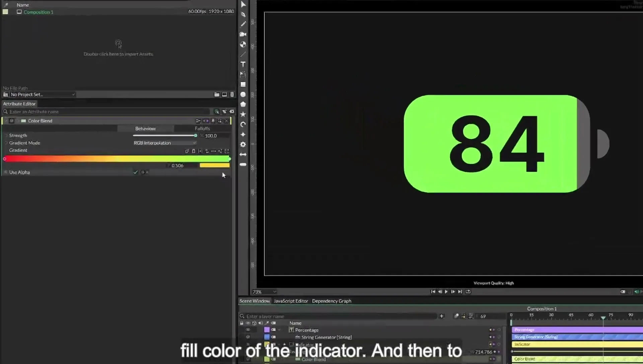Image resolution: width=643 pixels, height=364 pixels.
Task: Expand the Strength attribute options
Action: [6, 135]
